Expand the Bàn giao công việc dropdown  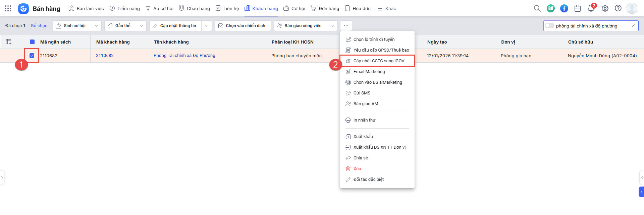coord(332,26)
